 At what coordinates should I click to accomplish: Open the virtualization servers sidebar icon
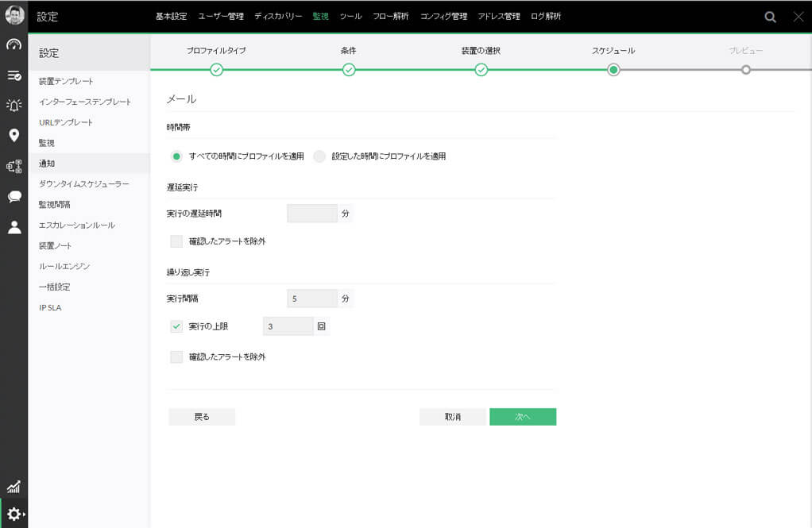pos(14,166)
